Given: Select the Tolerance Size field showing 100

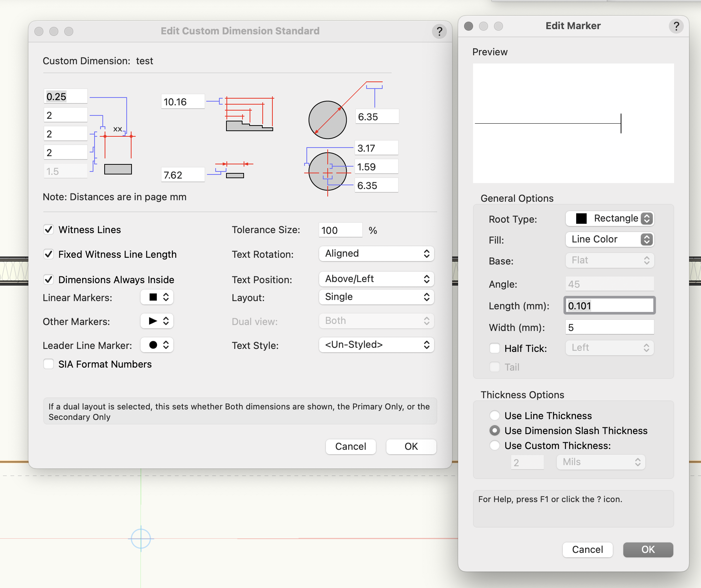Looking at the screenshot, I should click(340, 230).
